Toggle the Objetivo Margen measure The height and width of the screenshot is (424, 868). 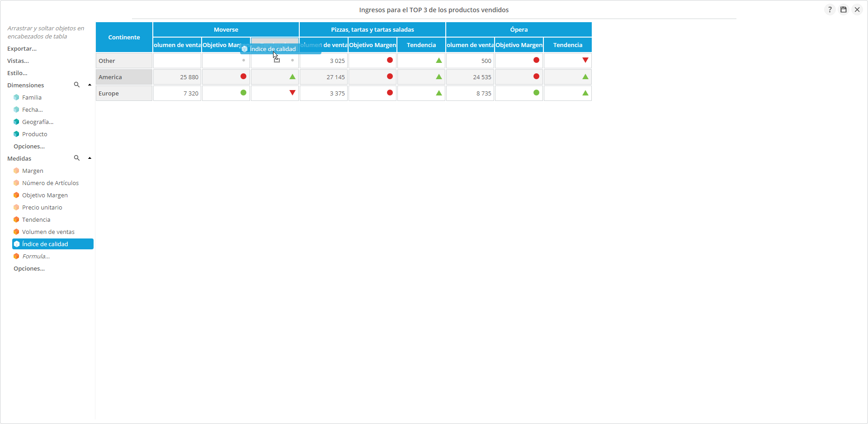[45, 195]
